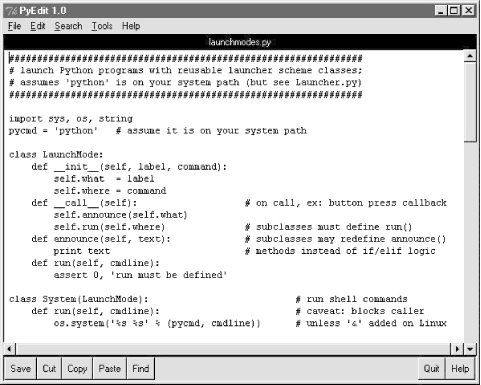
Task: Click the launchmodes.py file name label
Action: coord(240,42)
